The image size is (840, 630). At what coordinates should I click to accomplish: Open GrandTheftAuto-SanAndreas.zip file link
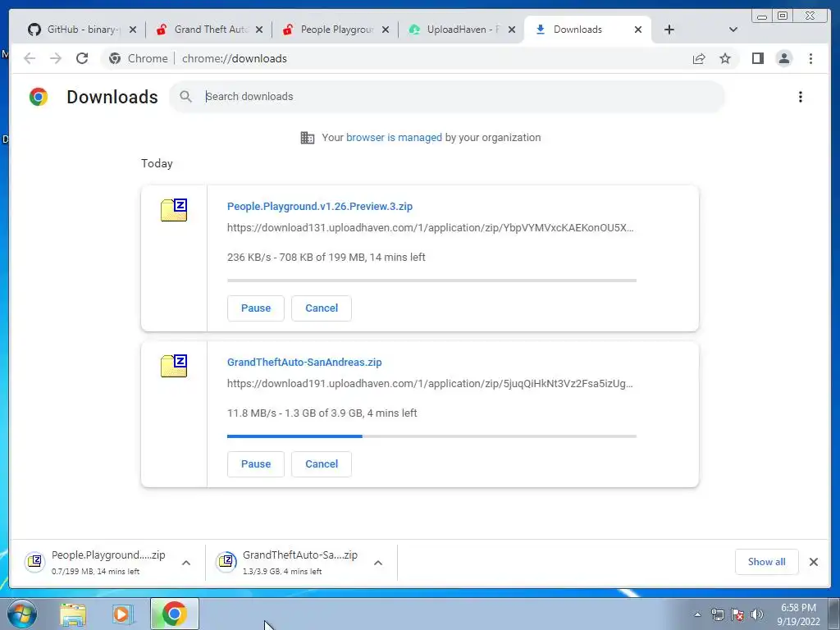304,362
